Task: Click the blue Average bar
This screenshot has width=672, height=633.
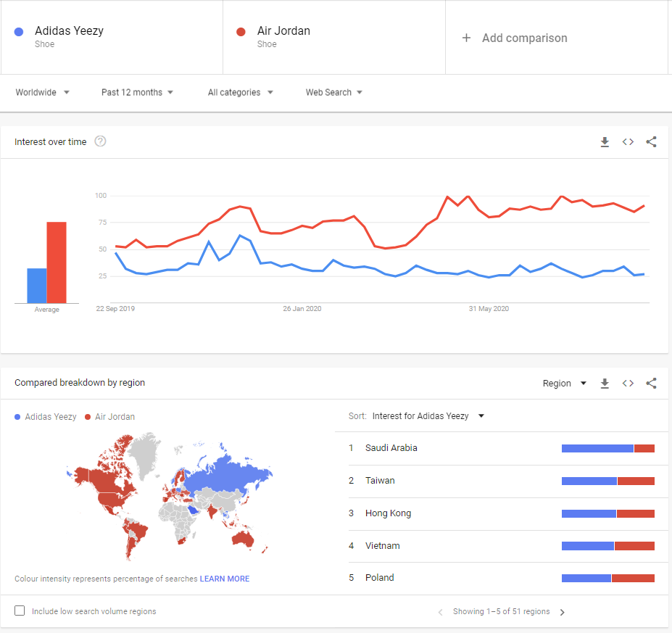Action: click(x=37, y=286)
